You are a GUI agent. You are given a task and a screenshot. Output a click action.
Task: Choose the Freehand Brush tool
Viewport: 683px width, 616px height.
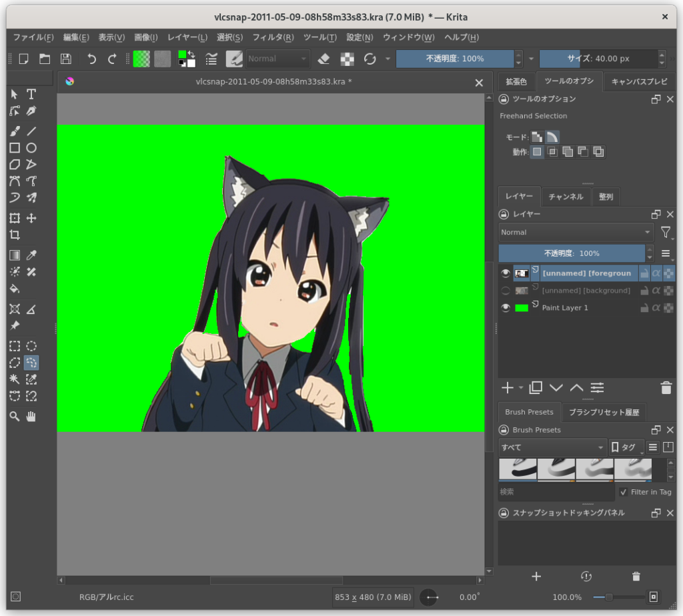point(15,131)
